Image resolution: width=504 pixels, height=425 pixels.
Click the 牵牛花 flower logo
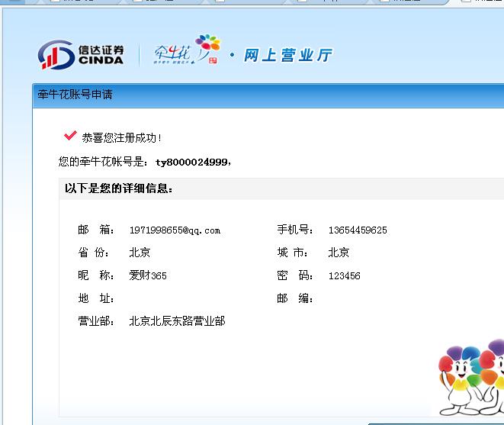187,50
